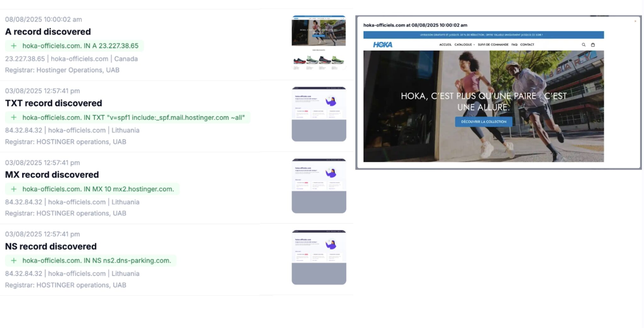Click the DÉCOUVRIR LA COLLECTION button
The height and width of the screenshot is (328, 644).
coord(484,122)
